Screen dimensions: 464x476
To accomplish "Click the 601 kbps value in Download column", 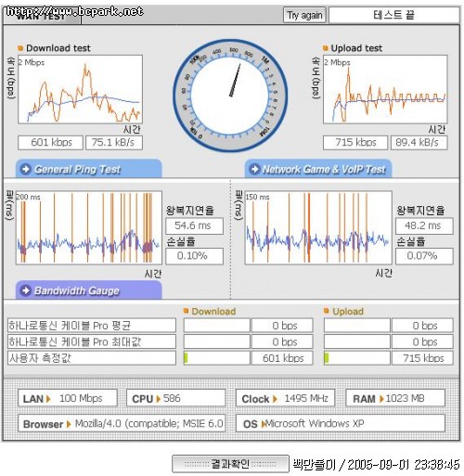I will [282, 358].
